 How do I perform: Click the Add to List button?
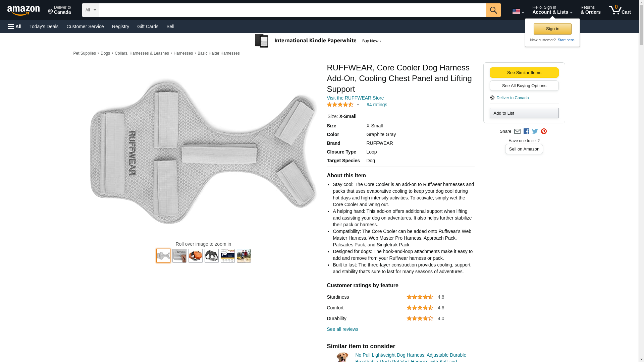point(524,113)
